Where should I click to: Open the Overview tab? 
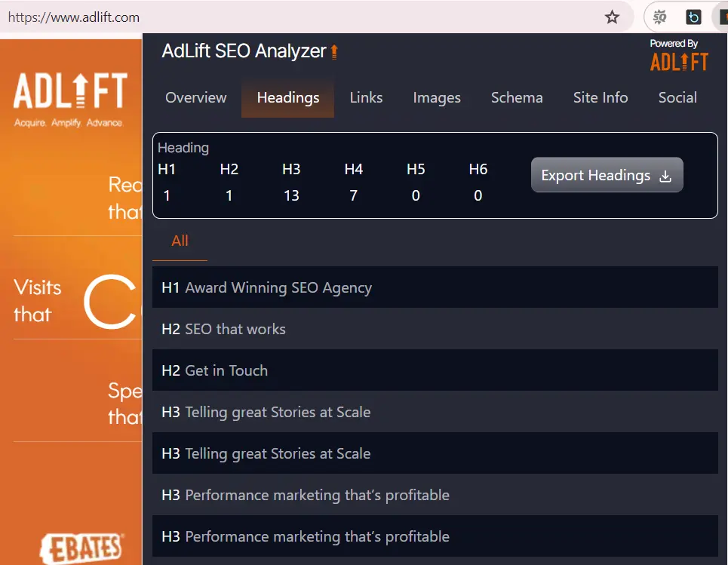196,98
